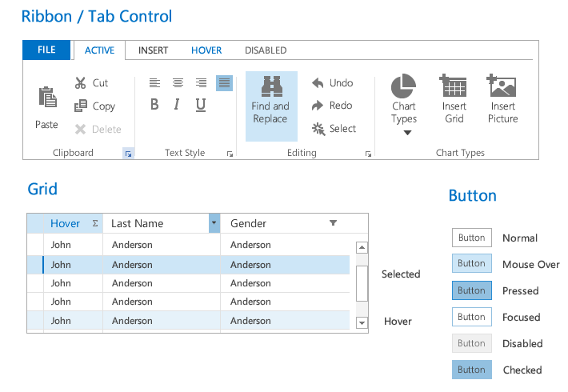Click the Gender column filter icon
The width and height of the screenshot is (568, 392).
tap(334, 223)
